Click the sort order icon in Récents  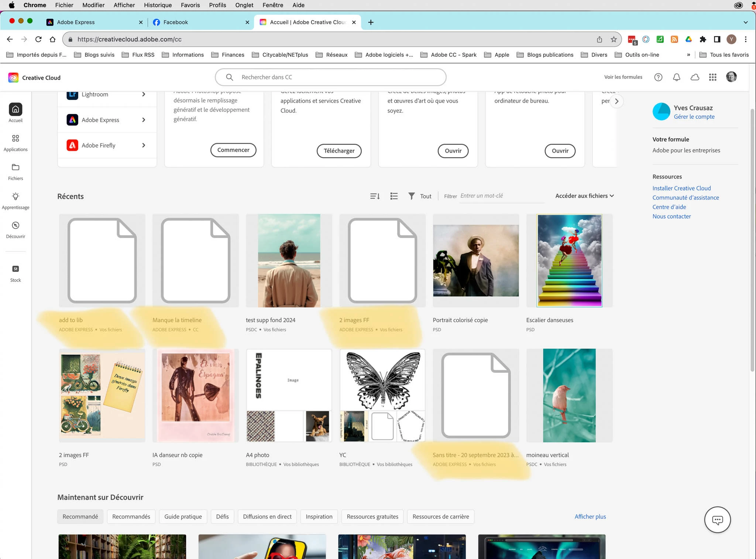pos(375,196)
